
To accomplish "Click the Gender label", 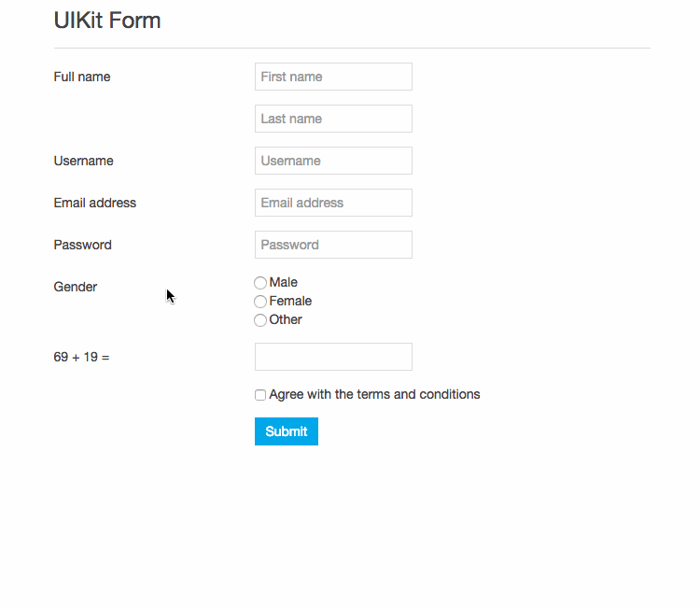I will click(x=76, y=287).
